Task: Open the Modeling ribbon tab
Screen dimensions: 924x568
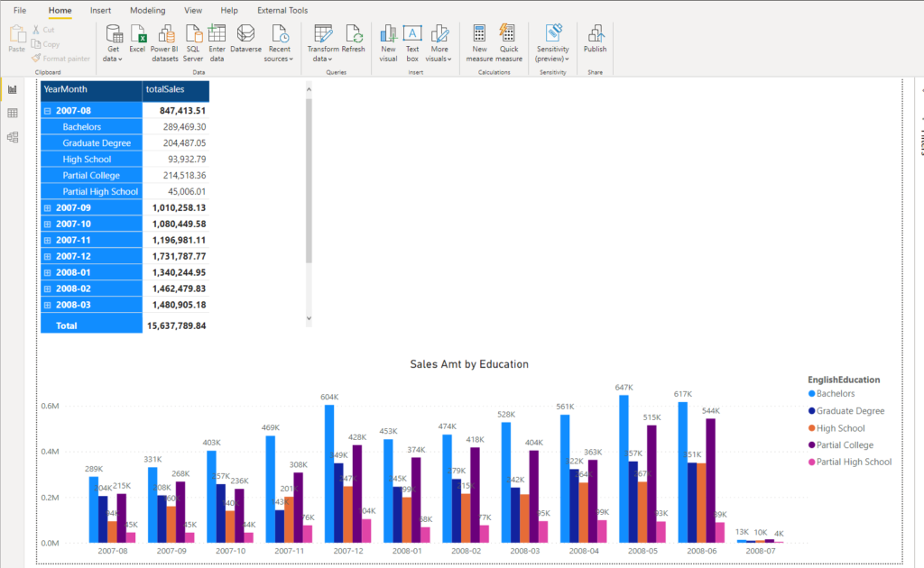Action: click(147, 10)
